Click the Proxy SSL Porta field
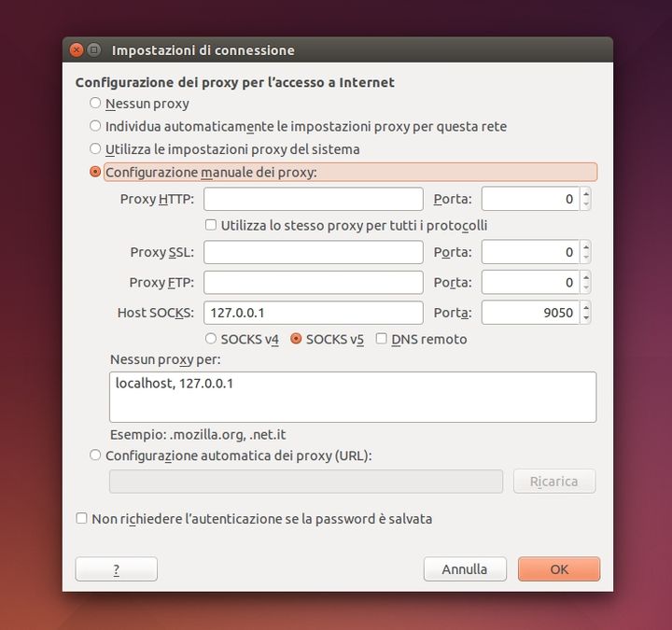 point(530,252)
